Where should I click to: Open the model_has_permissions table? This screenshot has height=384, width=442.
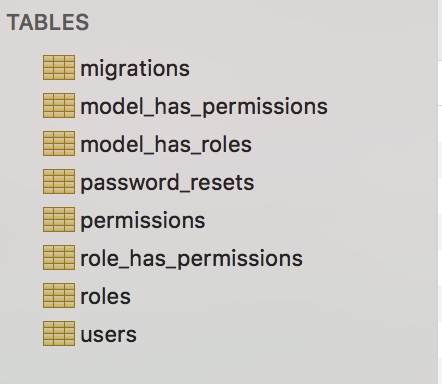pyautogui.click(x=204, y=107)
